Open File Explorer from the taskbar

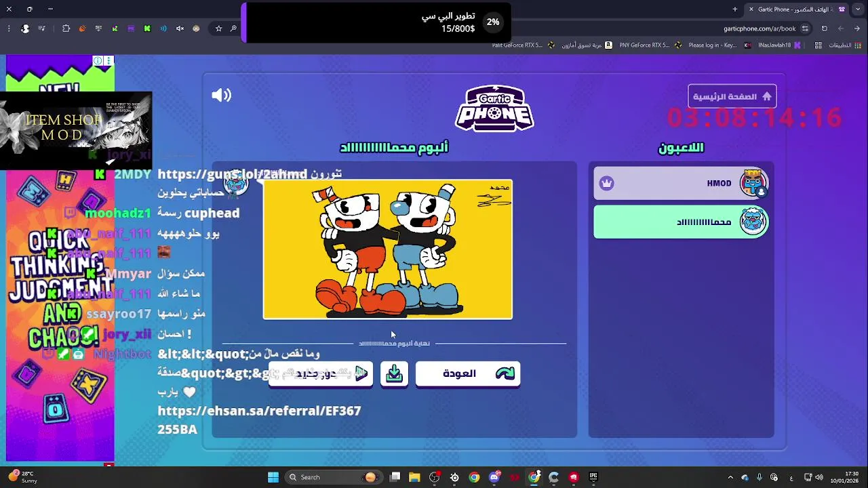click(414, 477)
